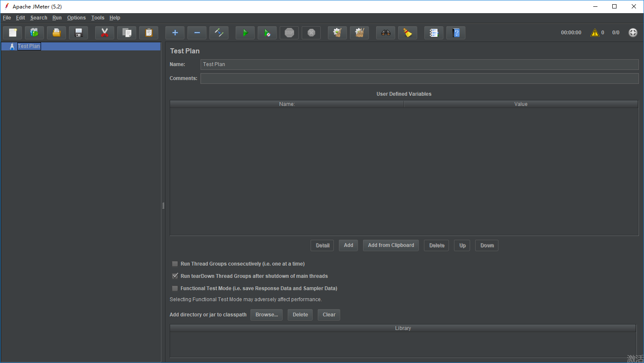Click the 0/0 active threads counter
The image size is (644, 363).
[616, 33]
